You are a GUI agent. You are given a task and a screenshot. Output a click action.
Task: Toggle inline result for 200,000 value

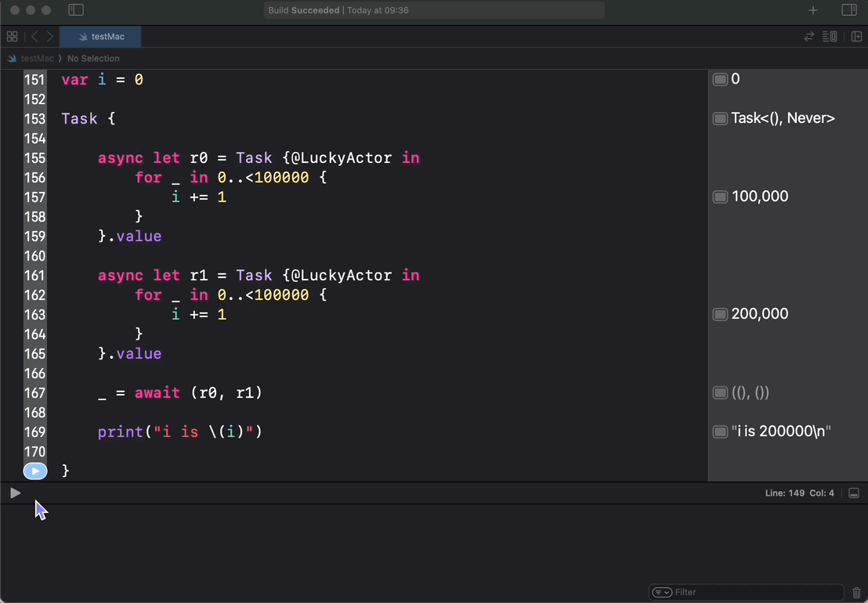tap(720, 314)
